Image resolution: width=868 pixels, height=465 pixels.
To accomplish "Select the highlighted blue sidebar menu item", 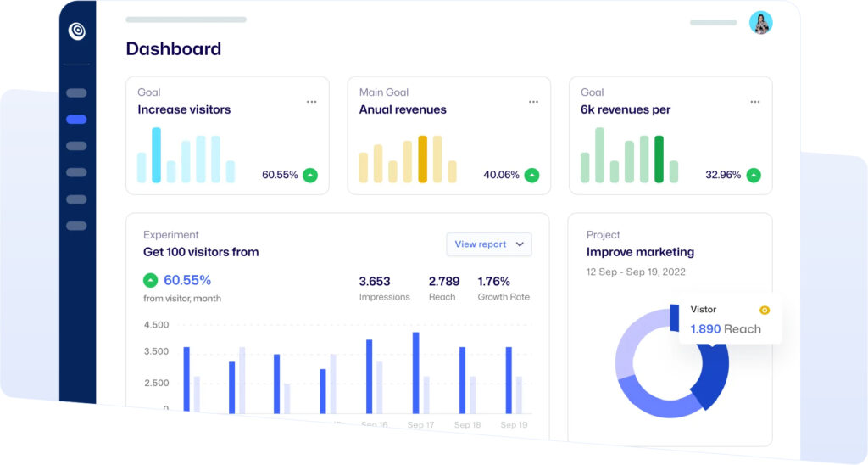I will (76, 120).
